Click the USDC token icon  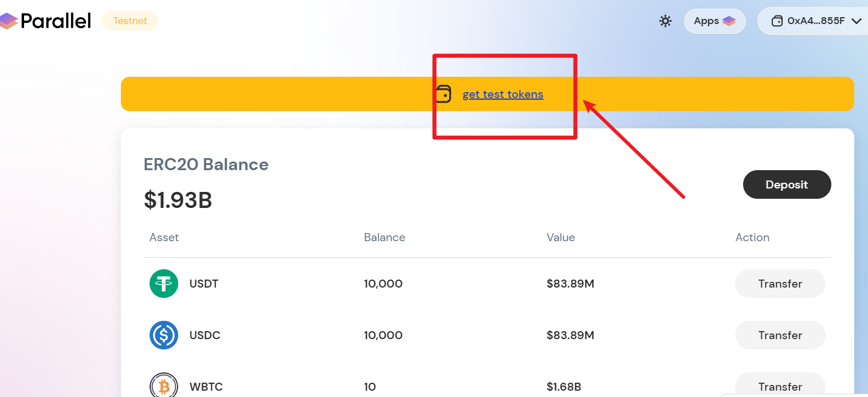point(164,335)
